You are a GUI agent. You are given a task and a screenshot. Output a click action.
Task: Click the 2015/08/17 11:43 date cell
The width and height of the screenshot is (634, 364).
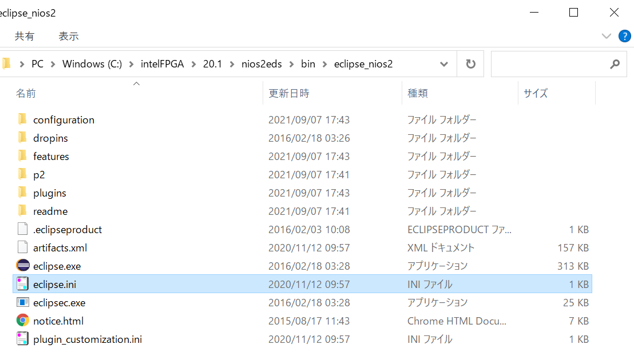(309, 321)
